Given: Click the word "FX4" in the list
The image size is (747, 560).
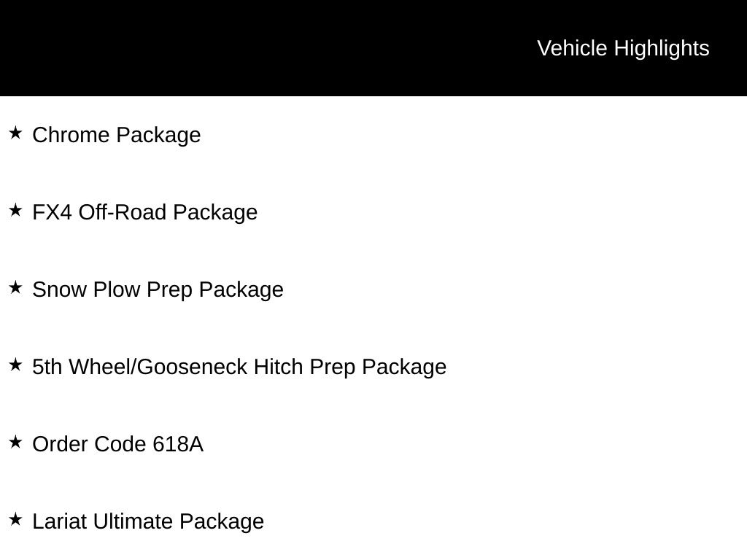Looking at the screenshot, I should 53,212.
